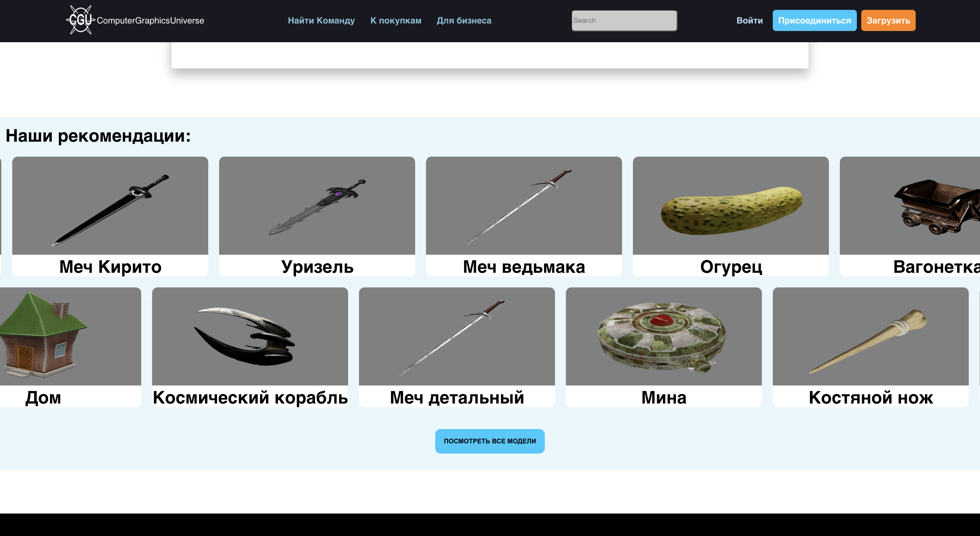Image resolution: width=980 pixels, height=536 pixels.
Task: Click the ComputerGraphicsUniverse site title
Action: [x=150, y=20]
